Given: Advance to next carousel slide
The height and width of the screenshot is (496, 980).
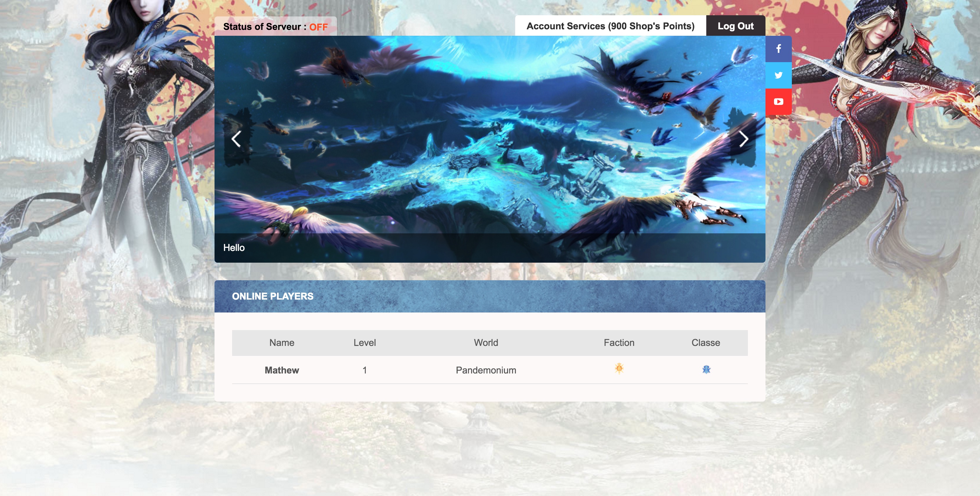Looking at the screenshot, I should click(743, 139).
